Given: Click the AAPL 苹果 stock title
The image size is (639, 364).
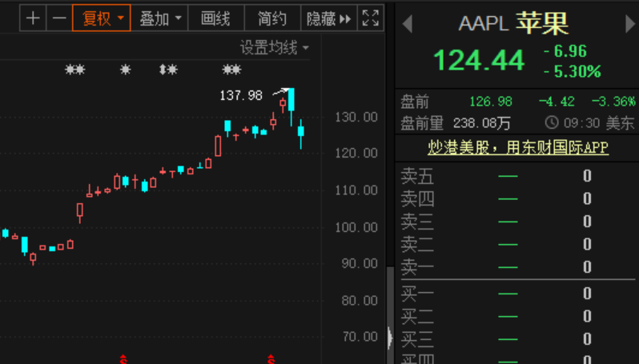Looking at the screenshot, I should point(513,23).
